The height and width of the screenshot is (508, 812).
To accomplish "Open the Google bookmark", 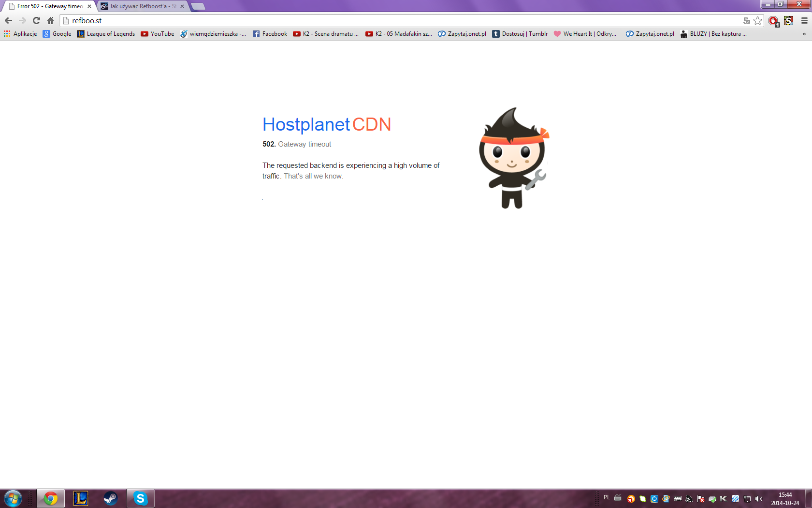I will pos(57,34).
